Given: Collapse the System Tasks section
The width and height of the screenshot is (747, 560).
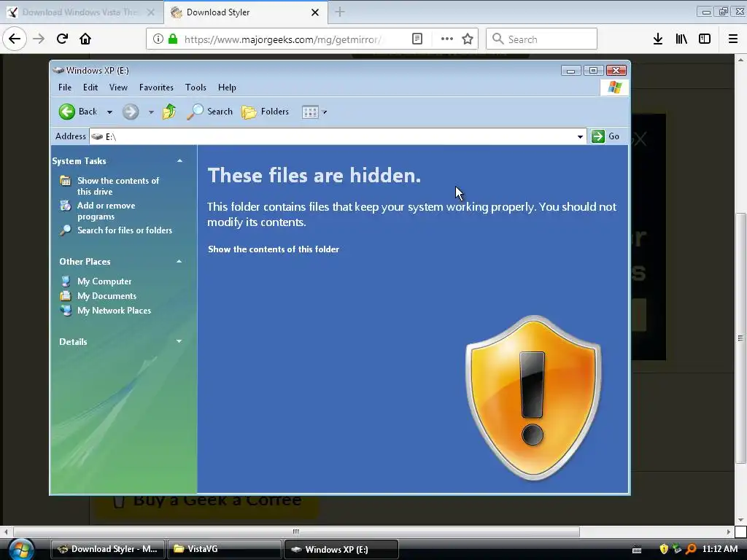Looking at the screenshot, I should pyautogui.click(x=179, y=161).
